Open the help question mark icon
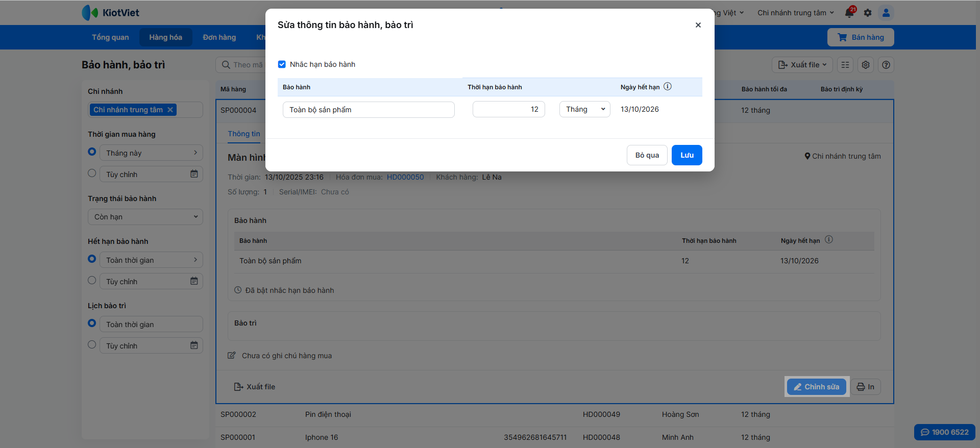 pyautogui.click(x=886, y=65)
